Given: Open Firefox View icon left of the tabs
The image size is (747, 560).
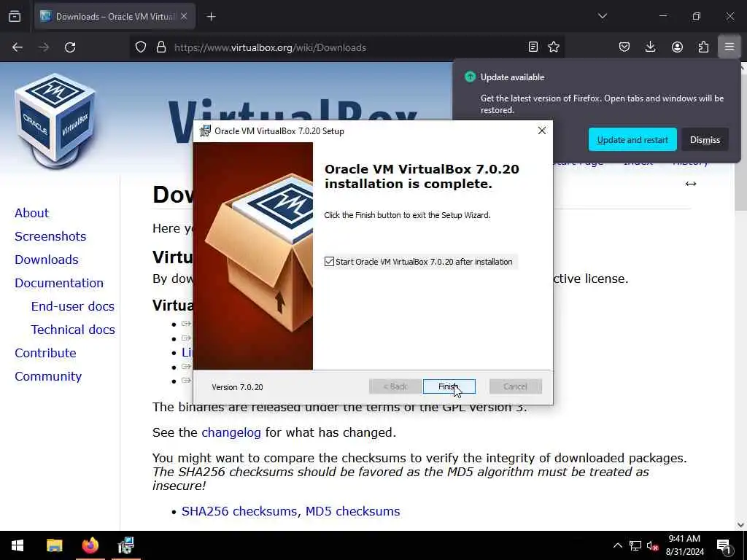Looking at the screenshot, I should pos(15,17).
